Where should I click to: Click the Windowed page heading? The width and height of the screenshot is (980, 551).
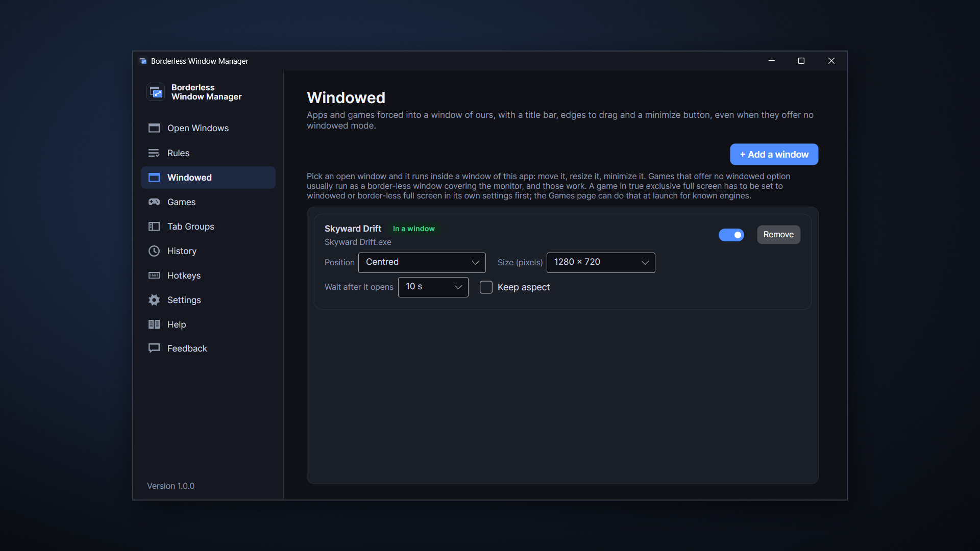point(346,97)
